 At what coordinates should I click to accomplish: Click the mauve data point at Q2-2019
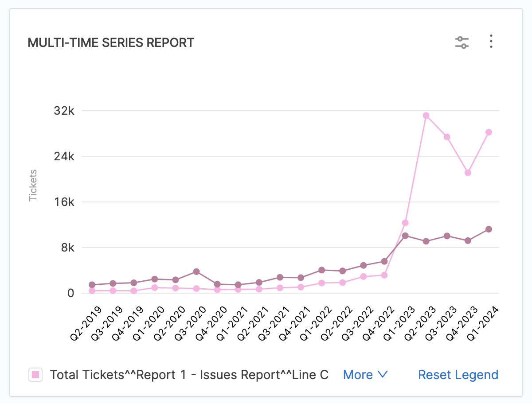tap(92, 285)
